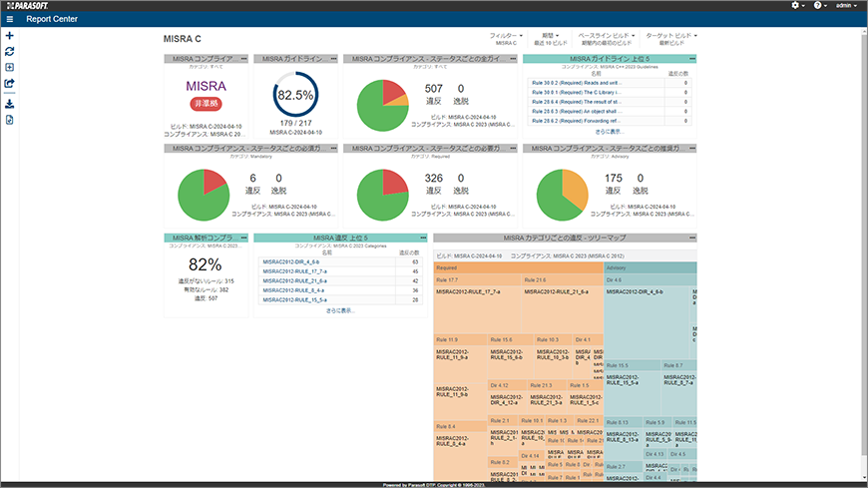Select the MISRAC2012-DIR_4_6-b treemap tile

pyautogui.click(x=647, y=321)
